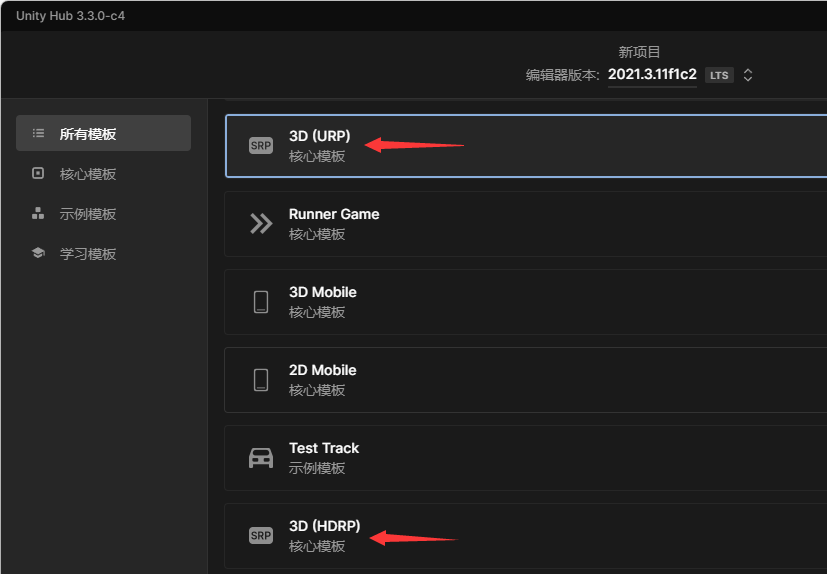
Task: Click the SRP icon beside 3D (HDRP)
Action: pos(261,536)
